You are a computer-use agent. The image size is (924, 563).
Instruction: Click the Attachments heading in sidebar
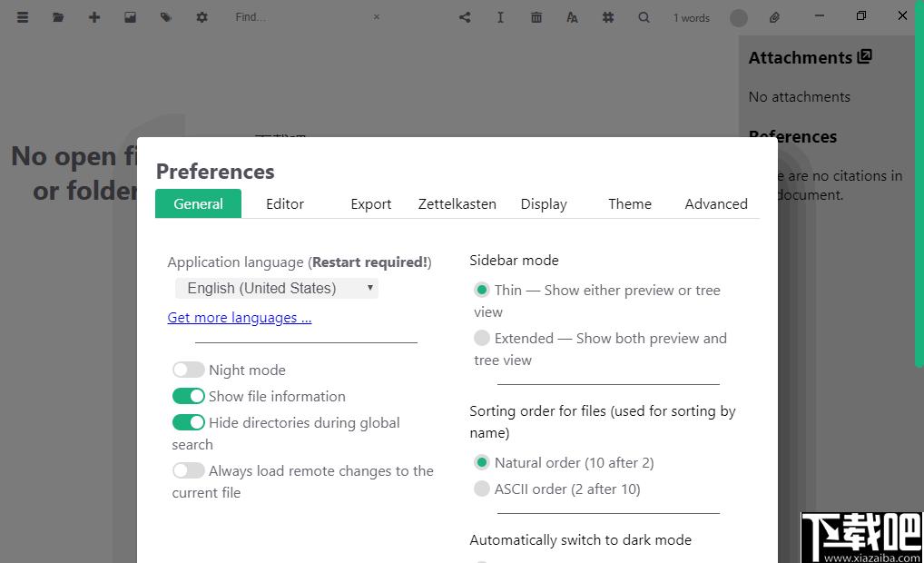tap(801, 57)
